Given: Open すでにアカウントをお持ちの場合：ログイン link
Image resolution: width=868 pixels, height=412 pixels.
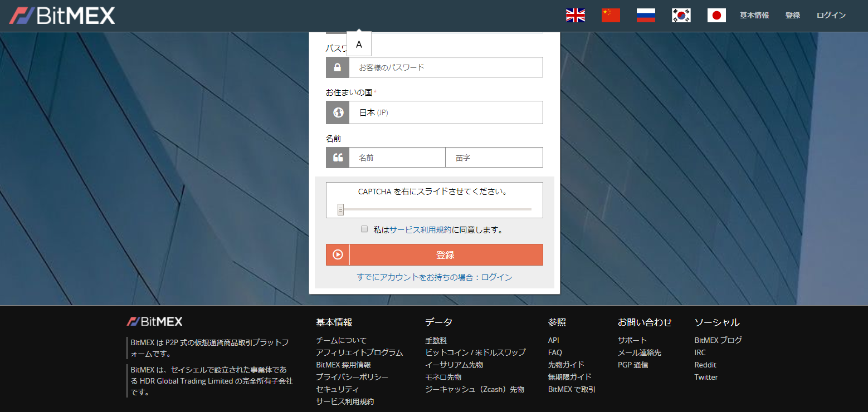Looking at the screenshot, I should (x=435, y=277).
